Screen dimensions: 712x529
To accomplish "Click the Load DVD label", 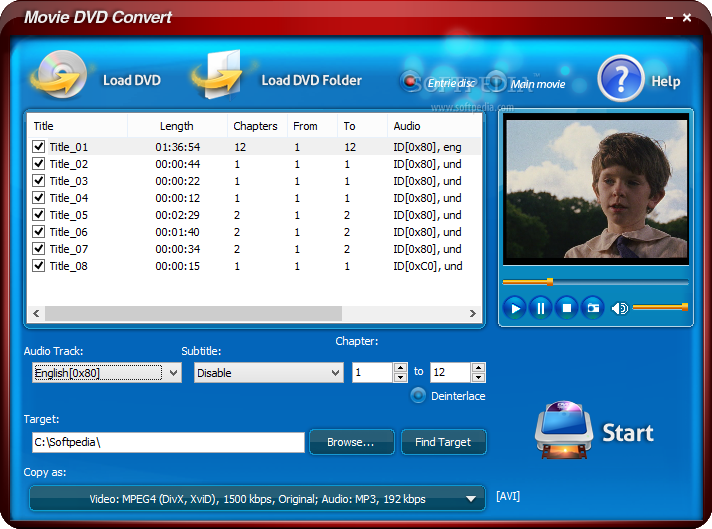I will [132, 80].
